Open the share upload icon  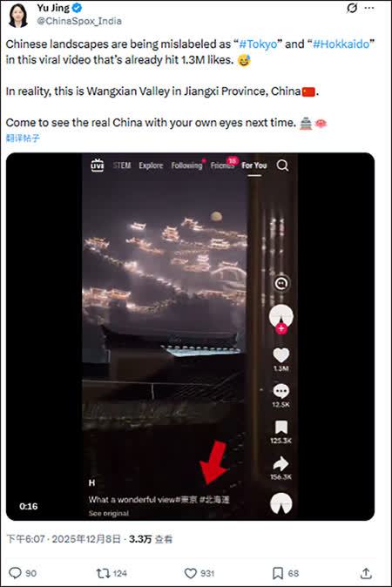coord(366,573)
